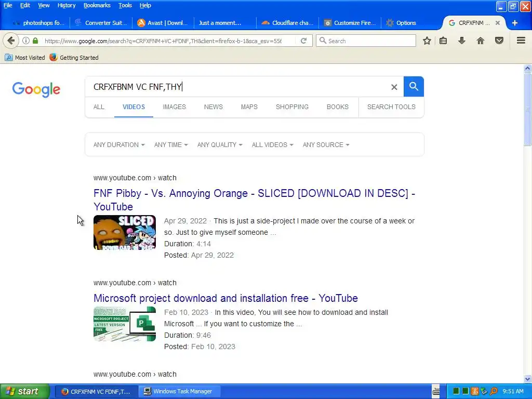Open Microsoft project download and installation link
This screenshot has width=532, height=399.
coord(225,298)
